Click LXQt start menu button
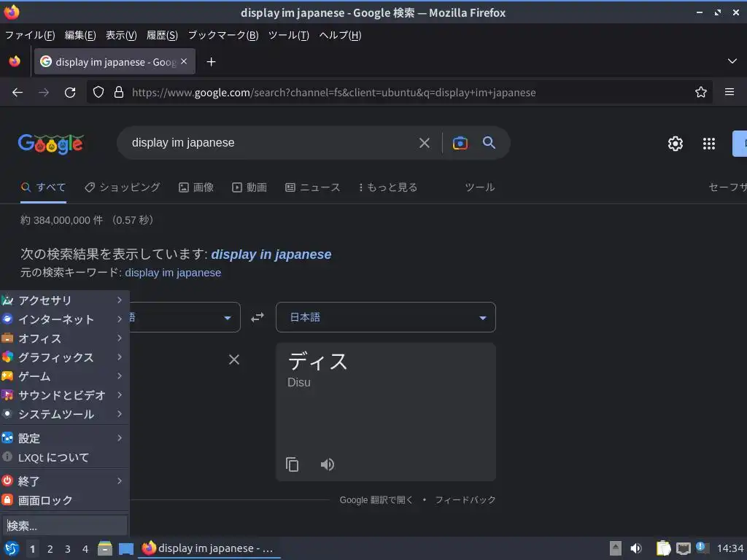747x560 pixels. coord(12,548)
